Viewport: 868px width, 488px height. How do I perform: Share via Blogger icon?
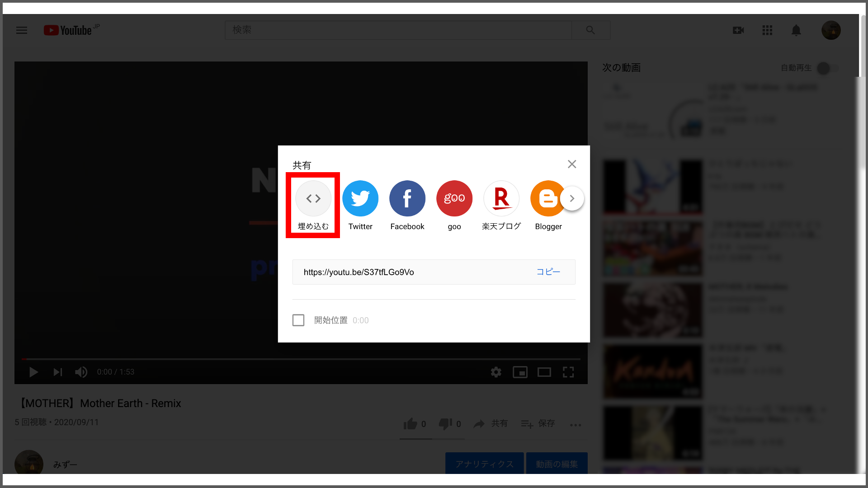pyautogui.click(x=547, y=198)
